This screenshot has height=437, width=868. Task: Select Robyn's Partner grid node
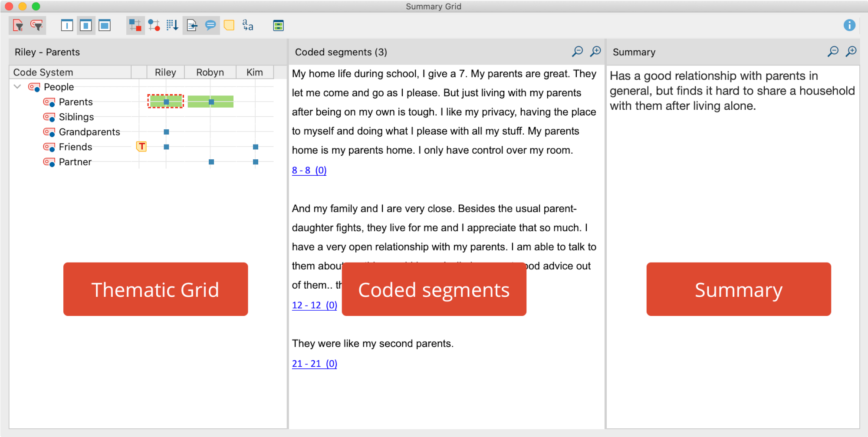pyautogui.click(x=211, y=162)
